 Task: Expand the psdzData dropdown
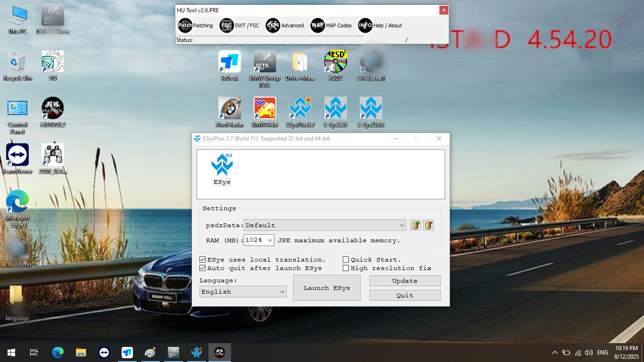point(402,225)
